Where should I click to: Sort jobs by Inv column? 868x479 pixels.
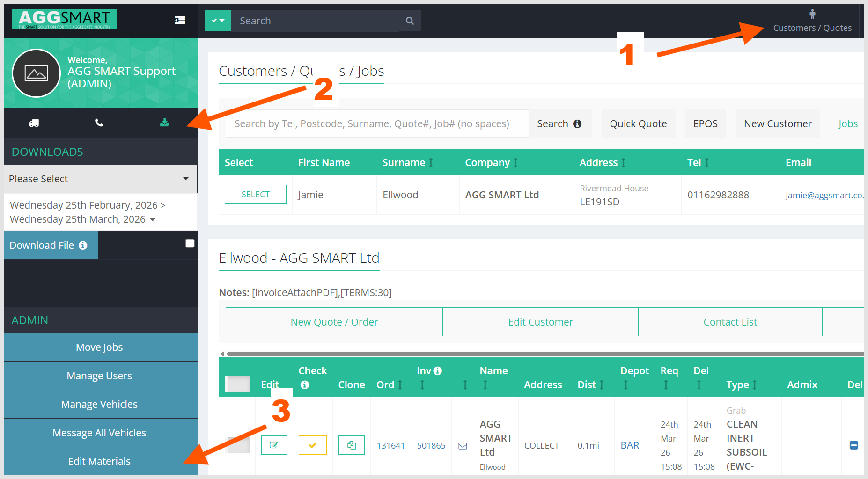(422, 385)
